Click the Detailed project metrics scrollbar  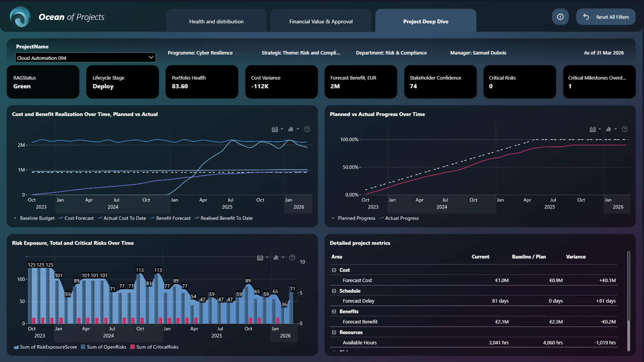point(629,286)
